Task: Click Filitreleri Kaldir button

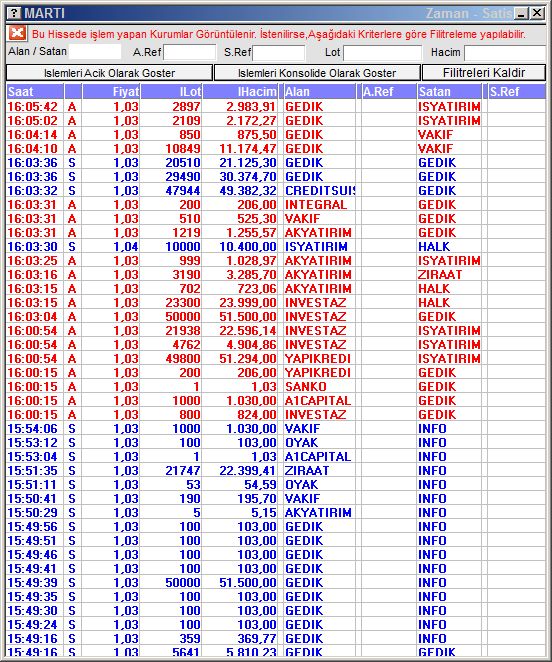Action: tap(484, 73)
